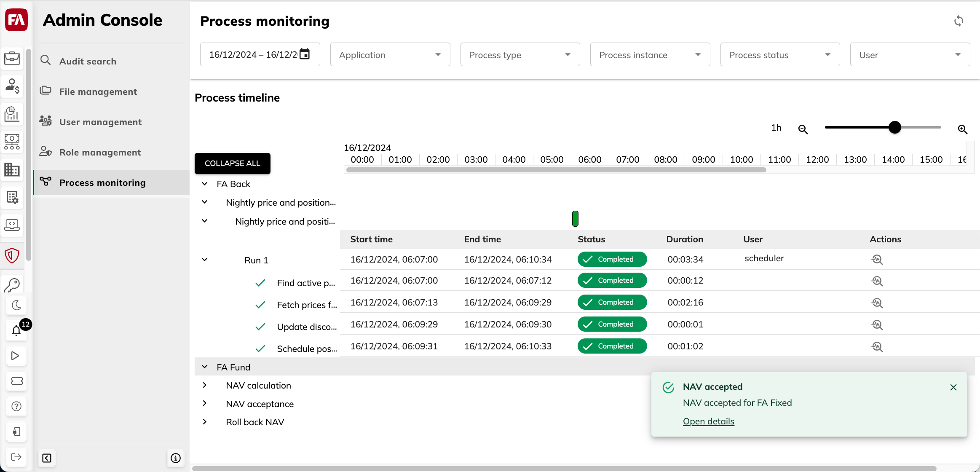
Task: Toggle collapse for FA Back section
Action: tap(204, 183)
